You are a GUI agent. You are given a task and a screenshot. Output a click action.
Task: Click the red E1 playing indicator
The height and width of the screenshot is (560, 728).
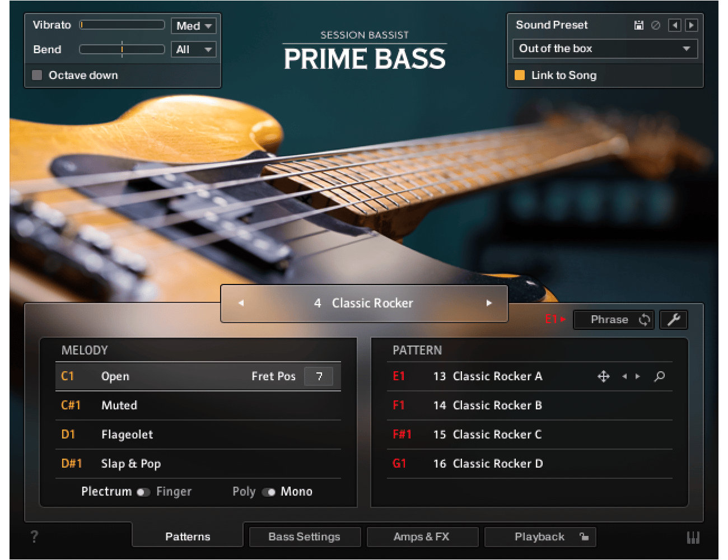556,319
